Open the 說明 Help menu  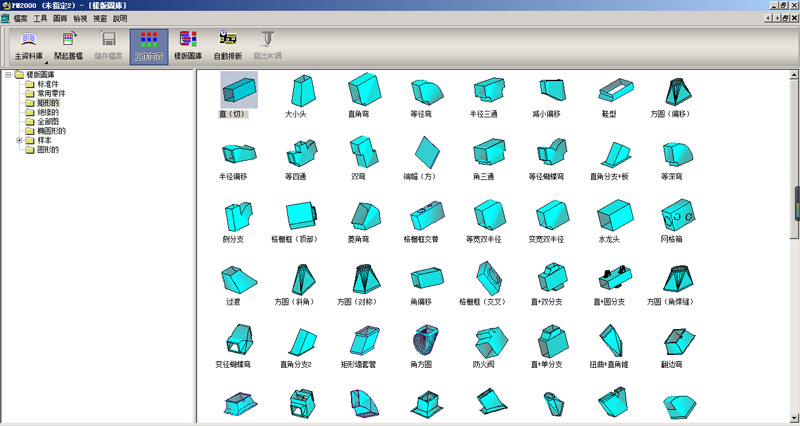120,18
